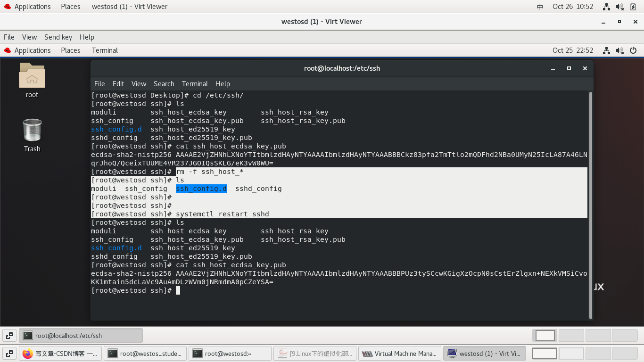The image size is (644, 362).
Task: Switch to root@westosd:~ terminal taskbar item
Action: [x=230, y=354]
